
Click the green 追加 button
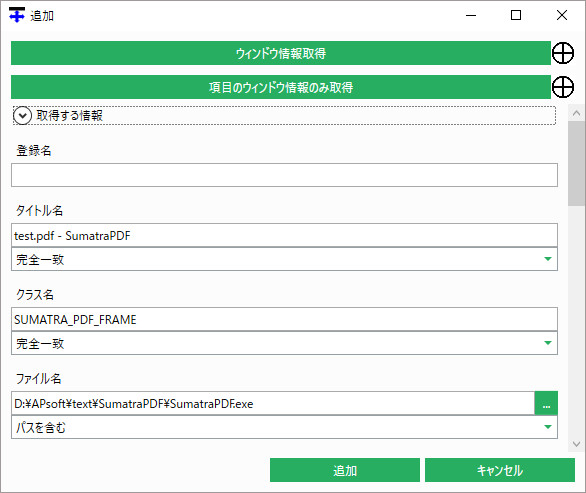(345, 470)
